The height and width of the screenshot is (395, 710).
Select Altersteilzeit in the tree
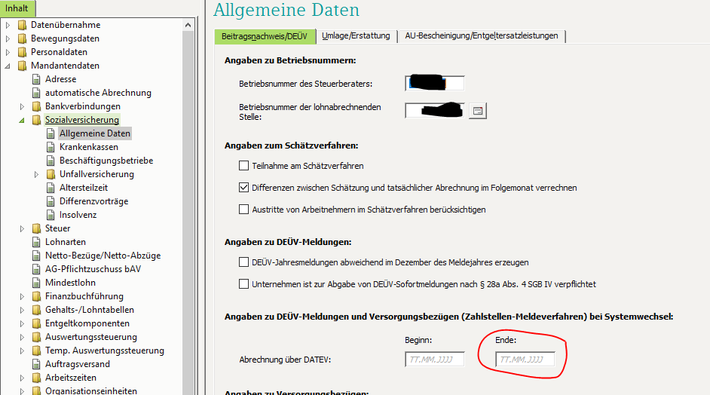[x=84, y=188]
